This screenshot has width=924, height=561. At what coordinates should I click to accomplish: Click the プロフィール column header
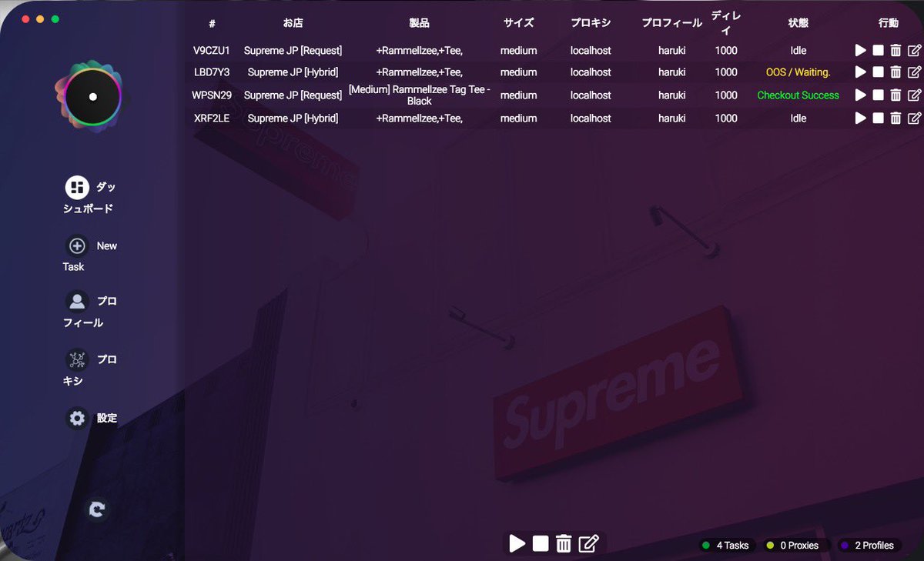(x=672, y=23)
